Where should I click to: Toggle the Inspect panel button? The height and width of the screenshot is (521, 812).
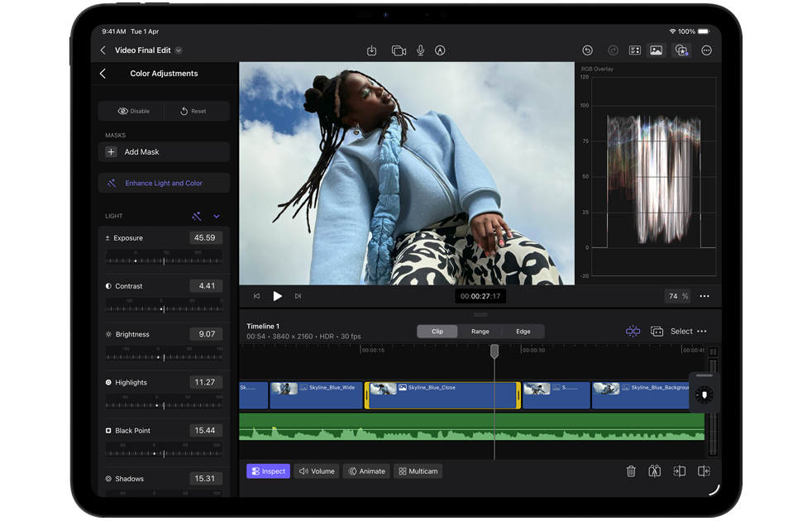tap(268, 471)
